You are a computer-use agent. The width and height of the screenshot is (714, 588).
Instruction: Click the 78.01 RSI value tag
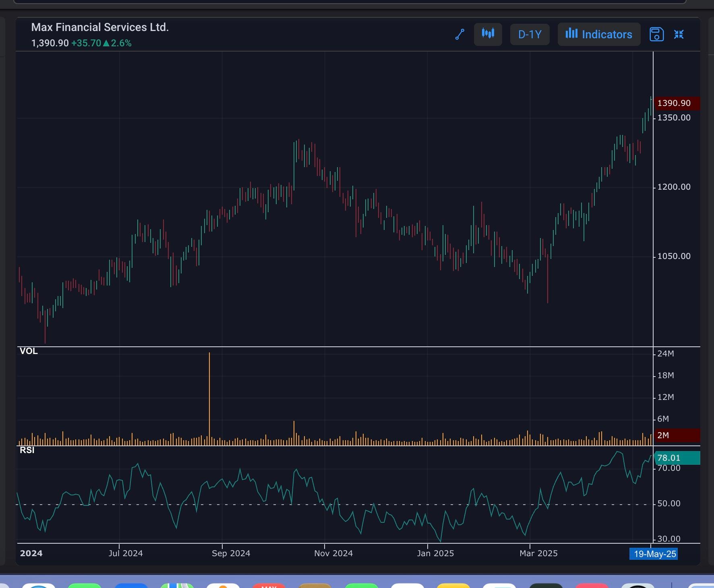(x=677, y=458)
